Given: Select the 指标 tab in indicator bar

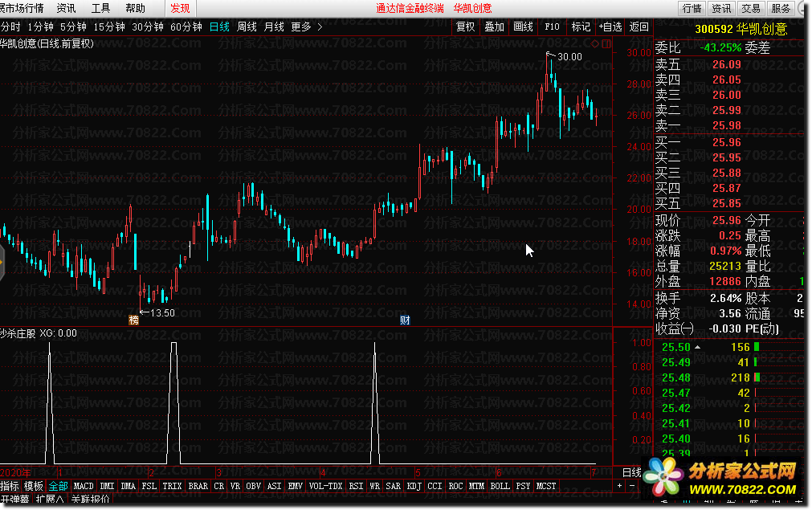Looking at the screenshot, I should pyautogui.click(x=10, y=486).
